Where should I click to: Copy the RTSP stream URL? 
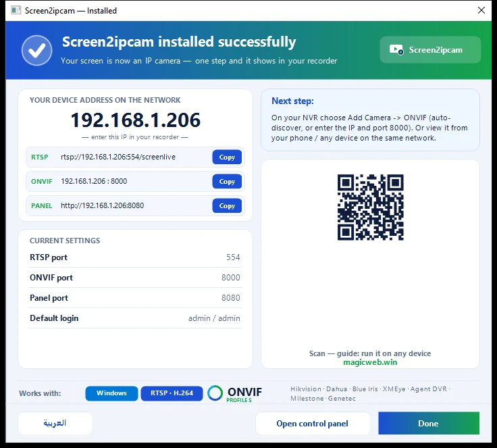[x=227, y=157]
